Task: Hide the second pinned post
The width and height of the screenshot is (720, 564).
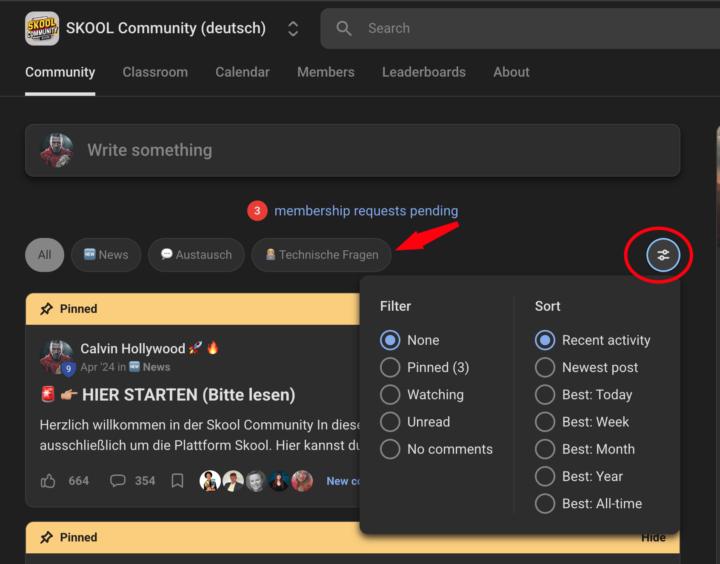Action: tap(653, 538)
